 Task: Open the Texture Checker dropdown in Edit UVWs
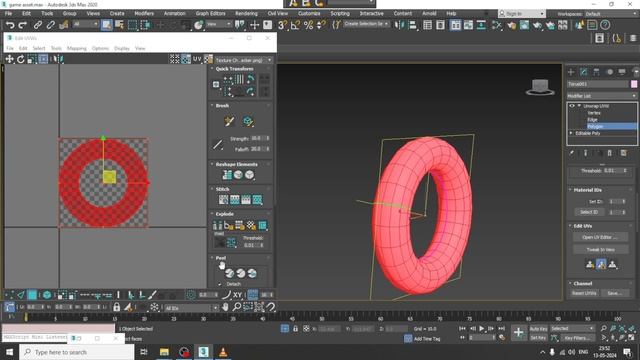tap(243, 60)
